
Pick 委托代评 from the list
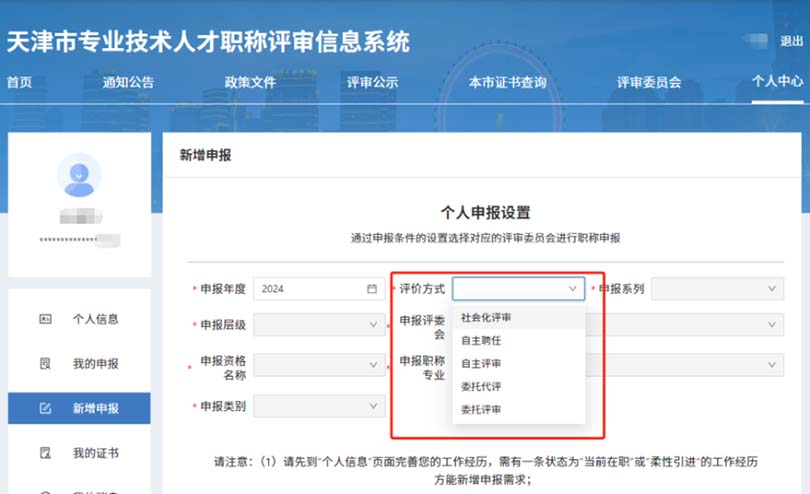(481, 386)
